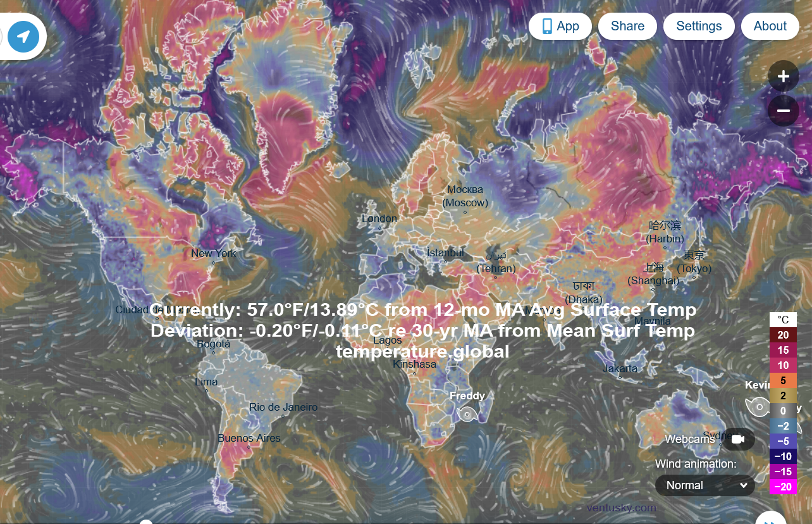Click the Moscow city label
The width and height of the screenshot is (812, 524).
click(465, 196)
